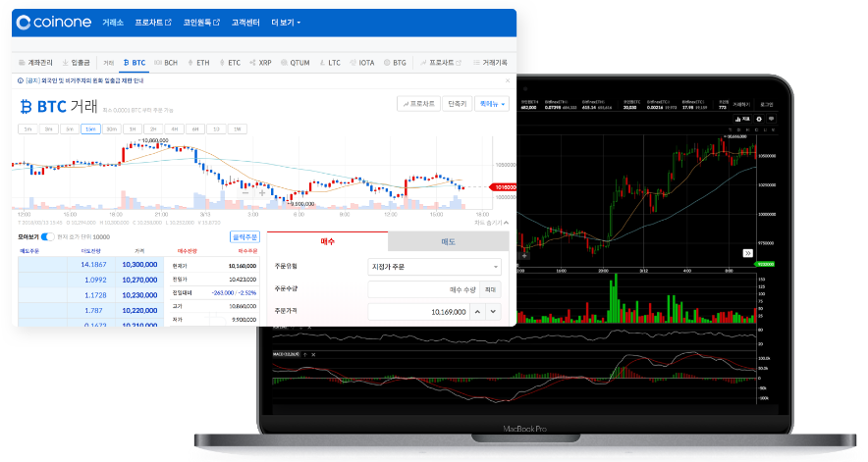Viewport: 868px width, 462px height.
Task: Click the 프로차트 button near BTC title
Action: (418, 103)
